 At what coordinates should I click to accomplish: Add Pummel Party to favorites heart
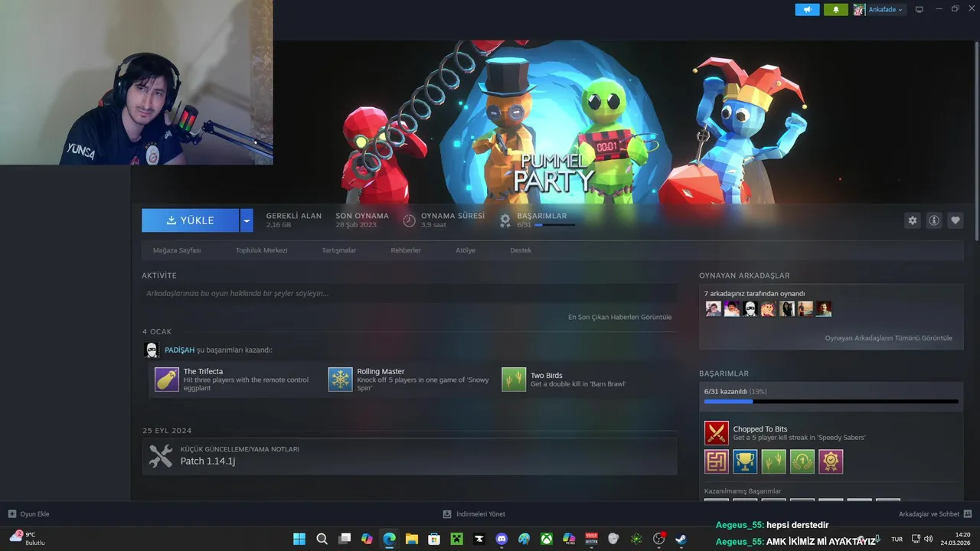click(955, 220)
